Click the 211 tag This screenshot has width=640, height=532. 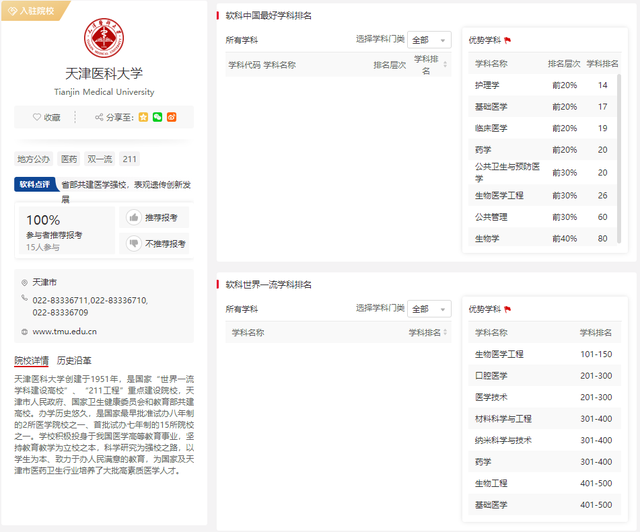click(x=129, y=159)
